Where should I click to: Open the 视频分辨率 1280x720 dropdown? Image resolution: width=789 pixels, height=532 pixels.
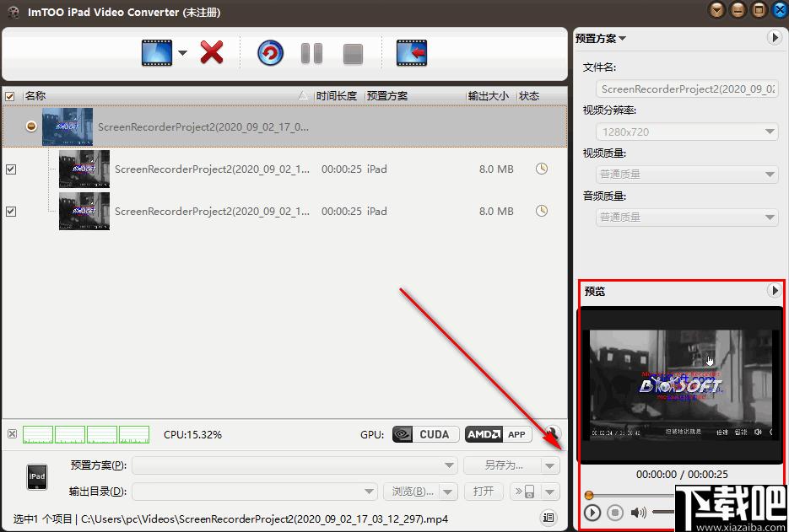(688, 132)
